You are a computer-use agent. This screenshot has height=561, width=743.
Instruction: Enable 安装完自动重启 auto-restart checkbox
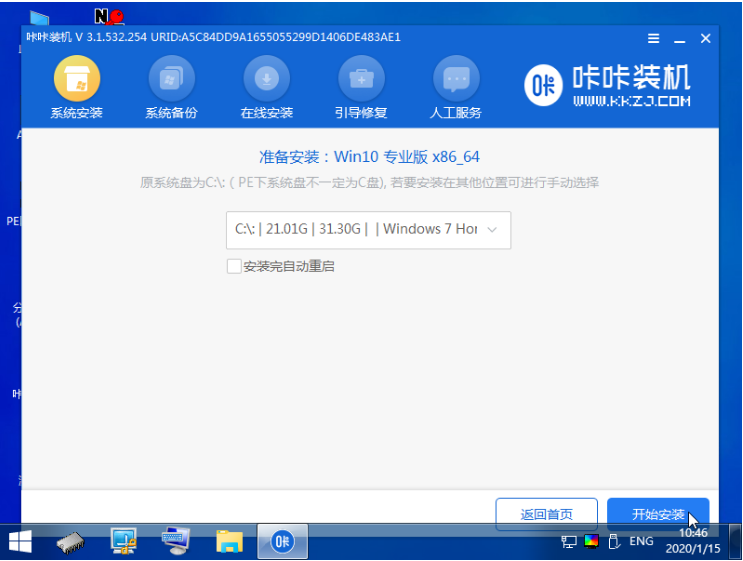point(234,266)
